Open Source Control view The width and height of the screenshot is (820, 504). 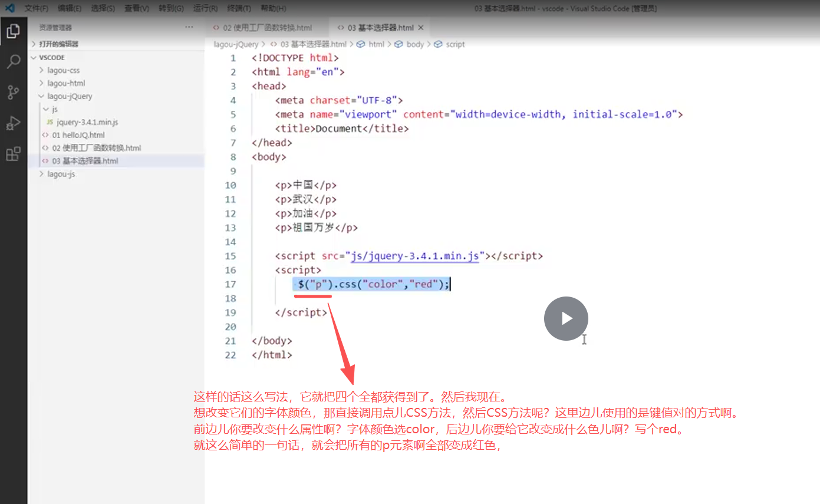[14, 92]
